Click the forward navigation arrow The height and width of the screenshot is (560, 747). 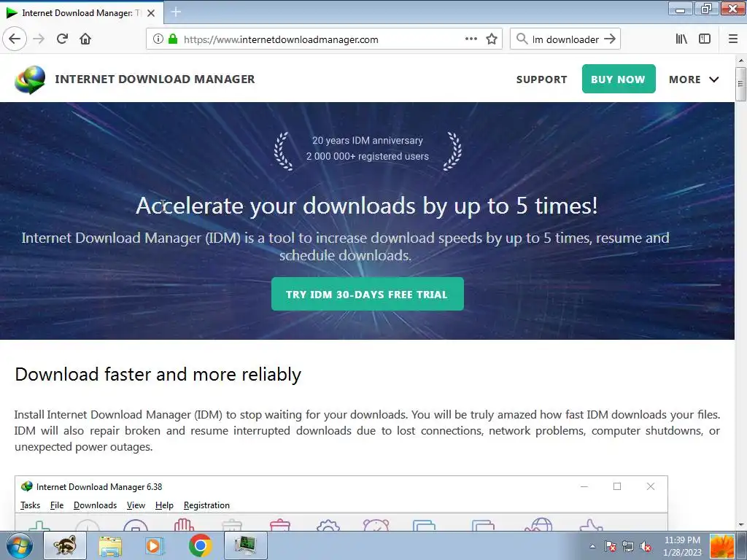pos(39,39)
